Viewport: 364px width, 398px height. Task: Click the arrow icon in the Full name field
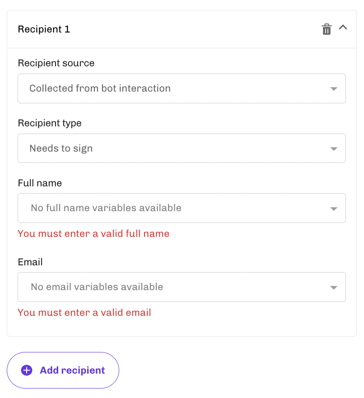click(x=333, y=209)
